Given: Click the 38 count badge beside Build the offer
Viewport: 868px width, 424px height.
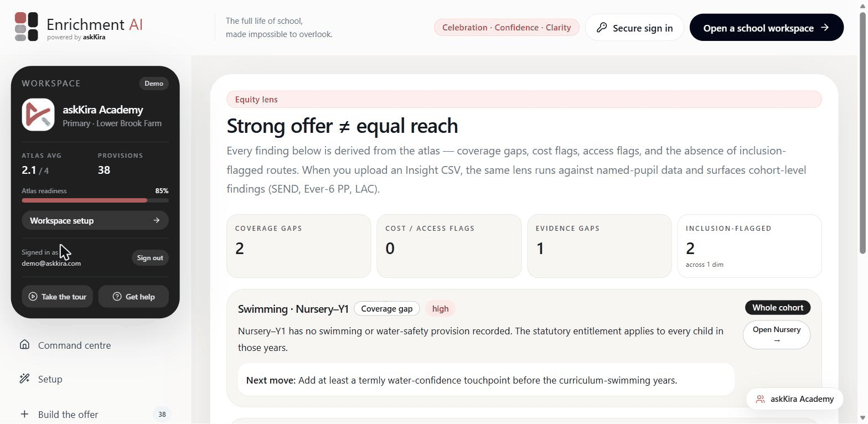Looking at the screenshot, I should (x=162, y=414).
